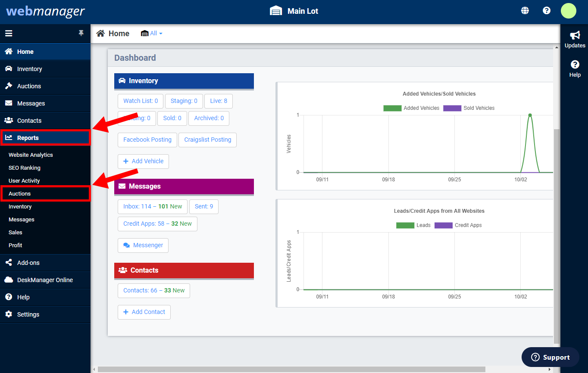Image resolution: width=588 pixels, height=373 pixels.
Task: Click the Help icon in right panel
Action: coord(575,65)
